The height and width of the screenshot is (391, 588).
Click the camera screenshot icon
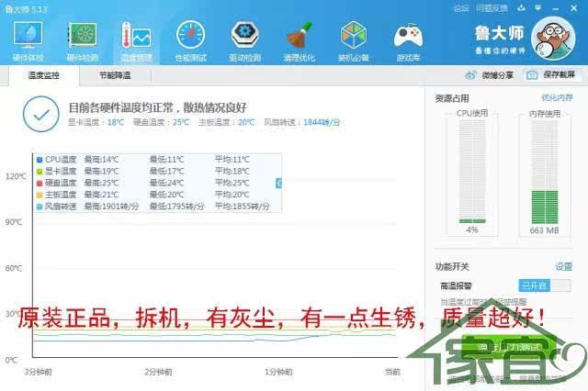coord(532,75)
